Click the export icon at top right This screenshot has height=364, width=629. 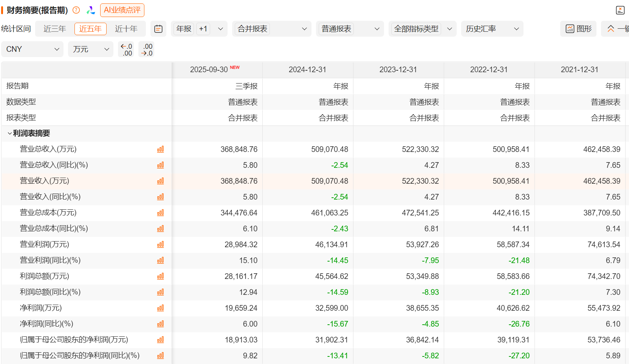tap(620, 10)
